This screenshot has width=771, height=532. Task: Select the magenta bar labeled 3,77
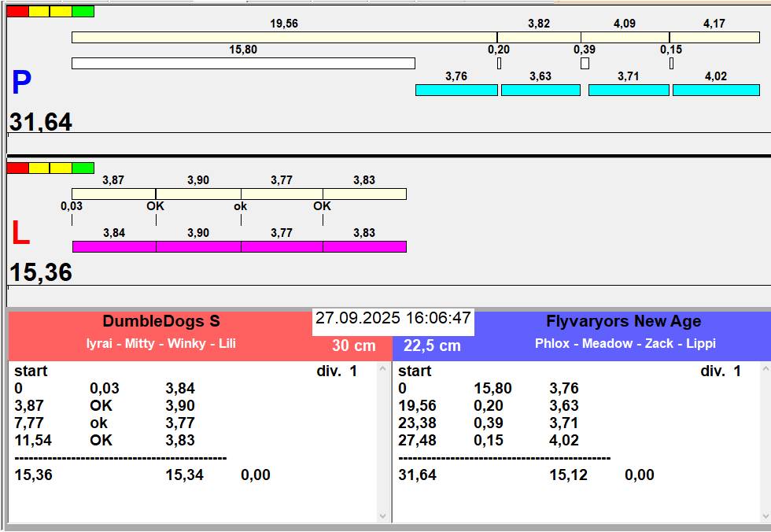pos(282,246)
